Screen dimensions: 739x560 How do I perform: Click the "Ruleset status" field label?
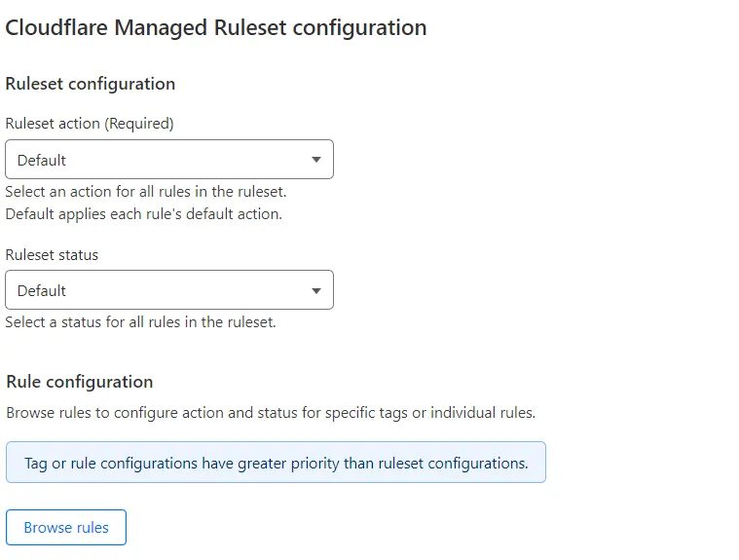[x=52, y=254]
